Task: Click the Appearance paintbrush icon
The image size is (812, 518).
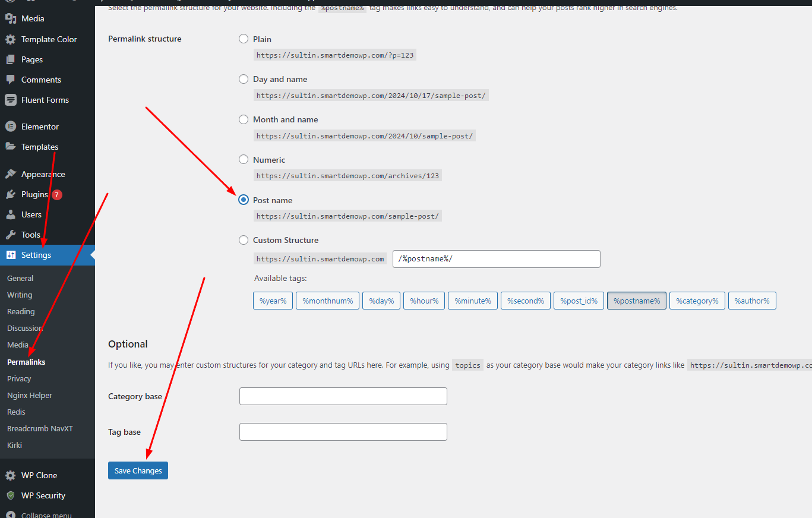Action: [11, 174]
